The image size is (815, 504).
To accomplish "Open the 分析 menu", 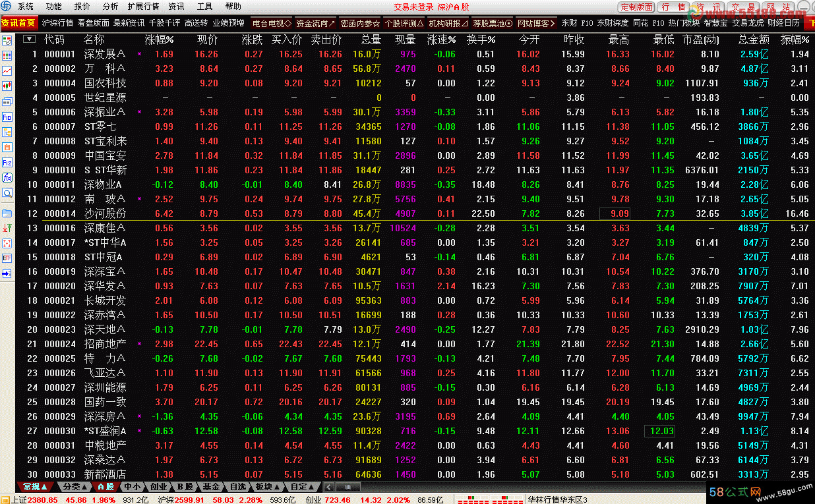I will [110, 7].
